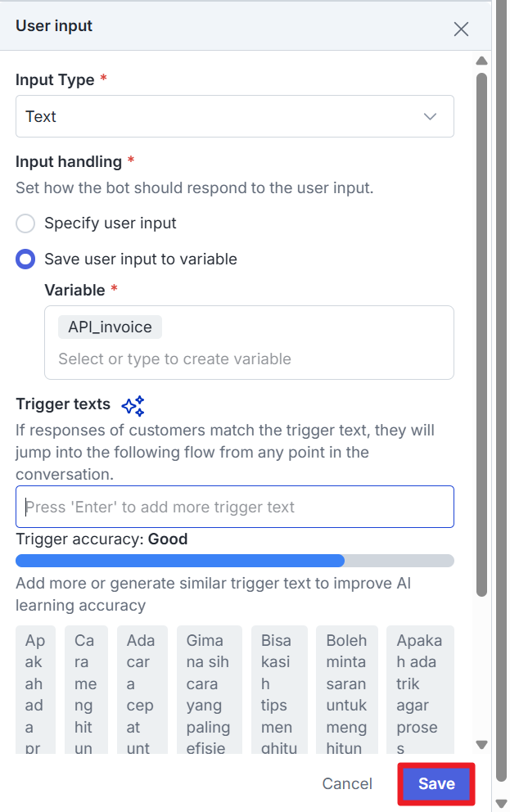Close the User input panel
Screen dimensions: 510x812
461,29
